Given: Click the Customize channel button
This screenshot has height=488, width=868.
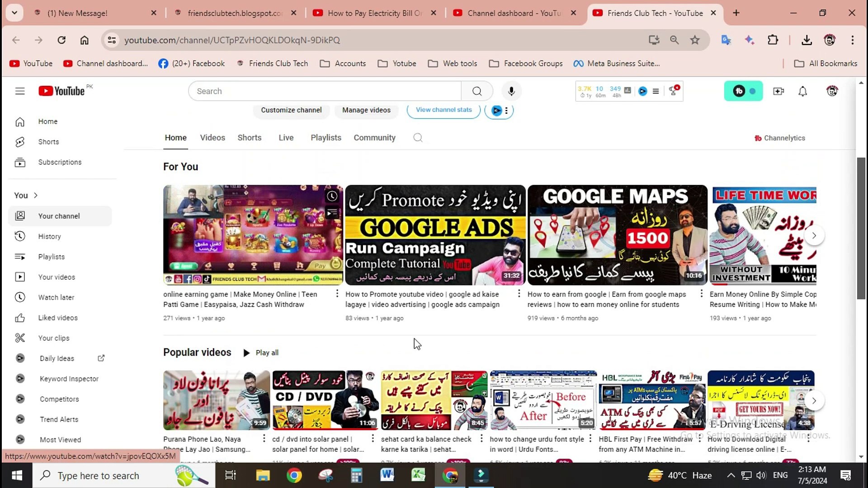Looking at the screenshot, I should point(291,110).
